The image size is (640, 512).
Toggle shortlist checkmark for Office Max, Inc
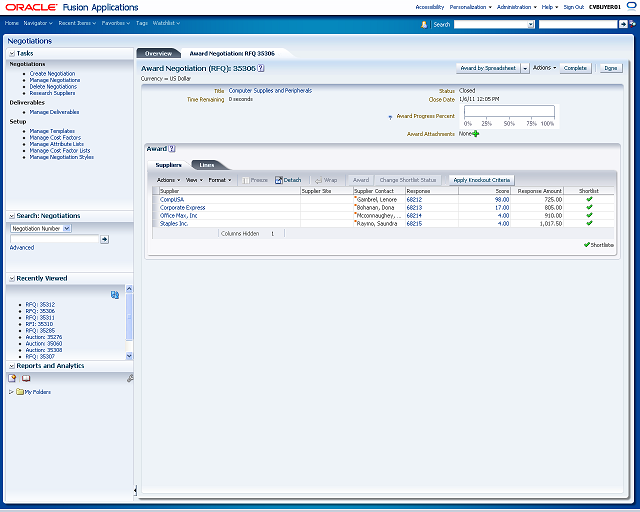[x=589, y=215]
